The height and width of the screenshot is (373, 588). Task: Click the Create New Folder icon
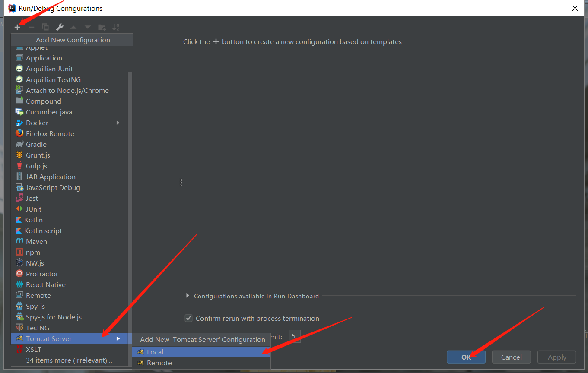[x=102, y=27]
